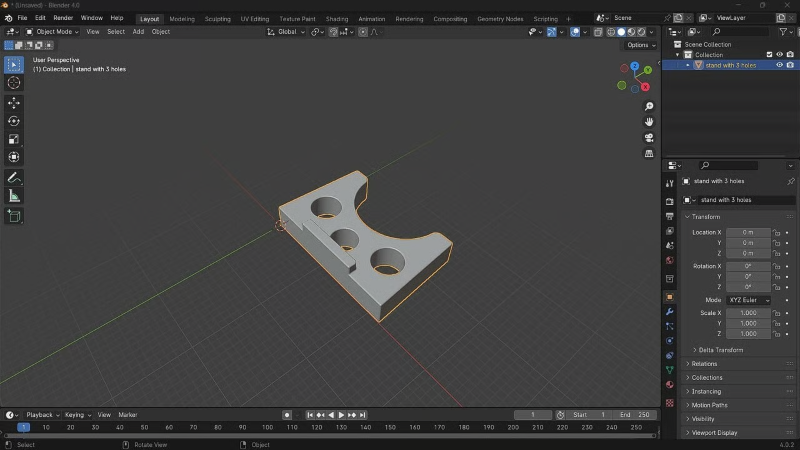Activate the Transform tool

tap(14, 157)
